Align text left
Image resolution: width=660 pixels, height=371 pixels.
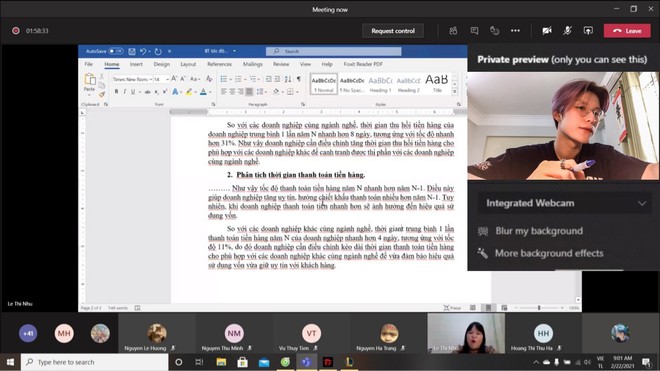click(224, 91)
